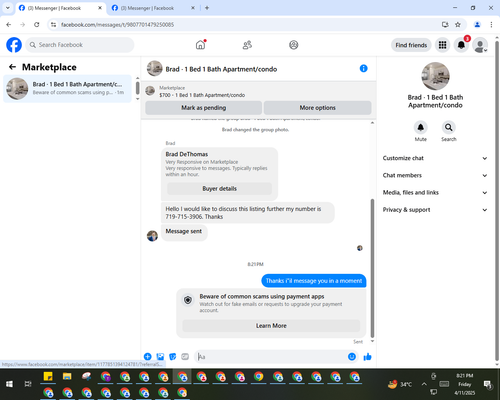Click the listing photo in right panel
This screenshot has height=400, width=500.
[435, 76]
